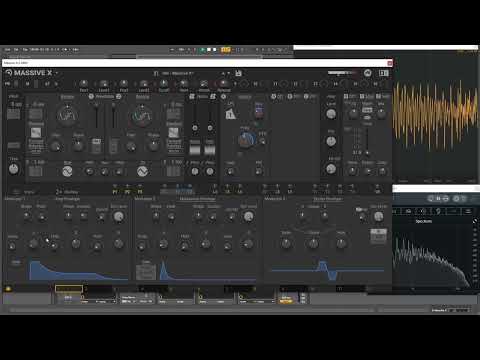Select oscillator 1 circular wavetable display

pos(68,115)
